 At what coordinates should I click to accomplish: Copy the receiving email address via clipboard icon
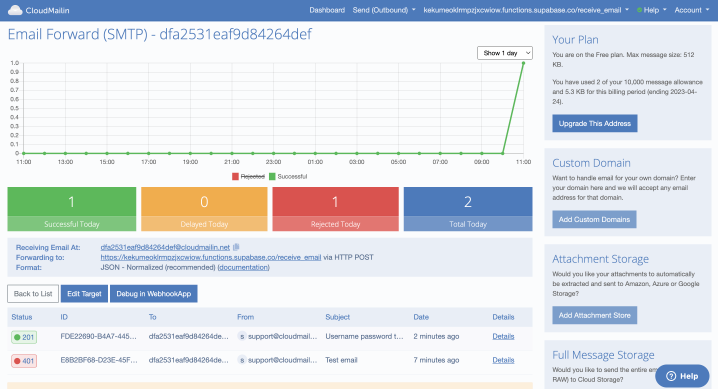coord(236,247)
